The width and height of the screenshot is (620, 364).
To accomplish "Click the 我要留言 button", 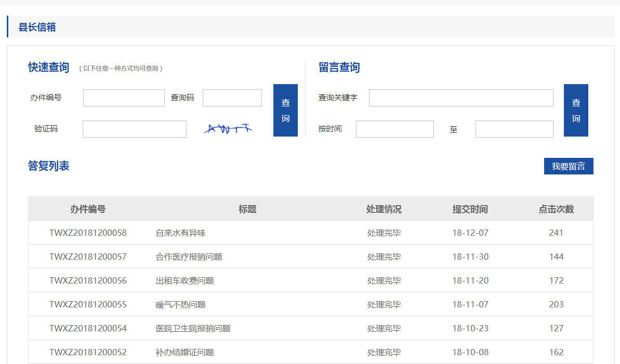I will [x=568, y=166].
